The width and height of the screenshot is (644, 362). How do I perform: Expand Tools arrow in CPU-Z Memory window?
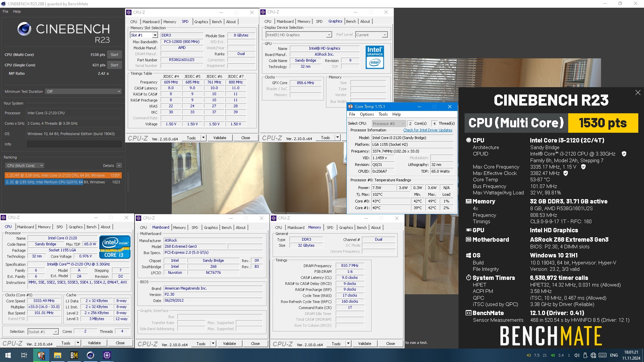click(348, 344)
